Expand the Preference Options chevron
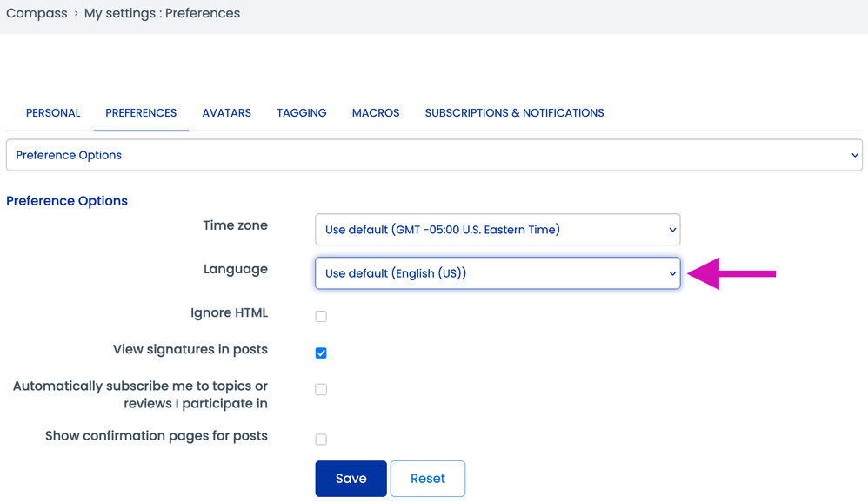Viewport: 868px width, 504px height. (853, 154)
